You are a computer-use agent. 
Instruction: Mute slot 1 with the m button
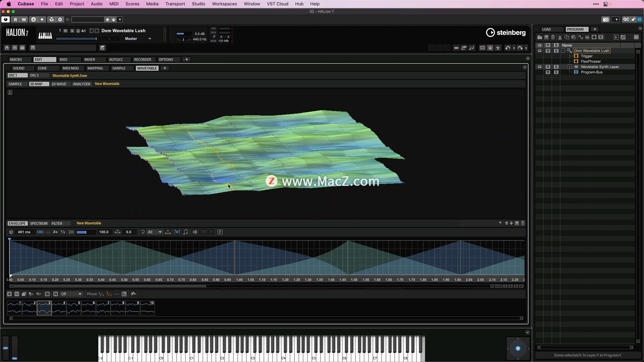(66, 31)
